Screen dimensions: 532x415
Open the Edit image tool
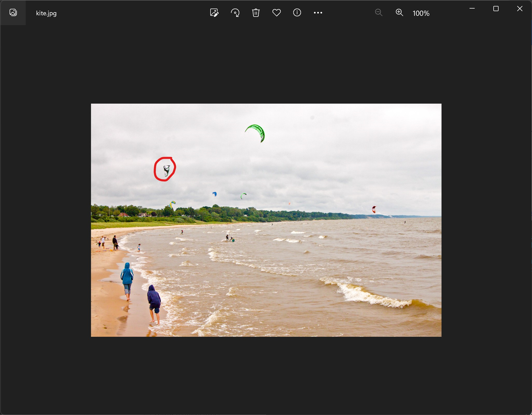coord(214,13)
